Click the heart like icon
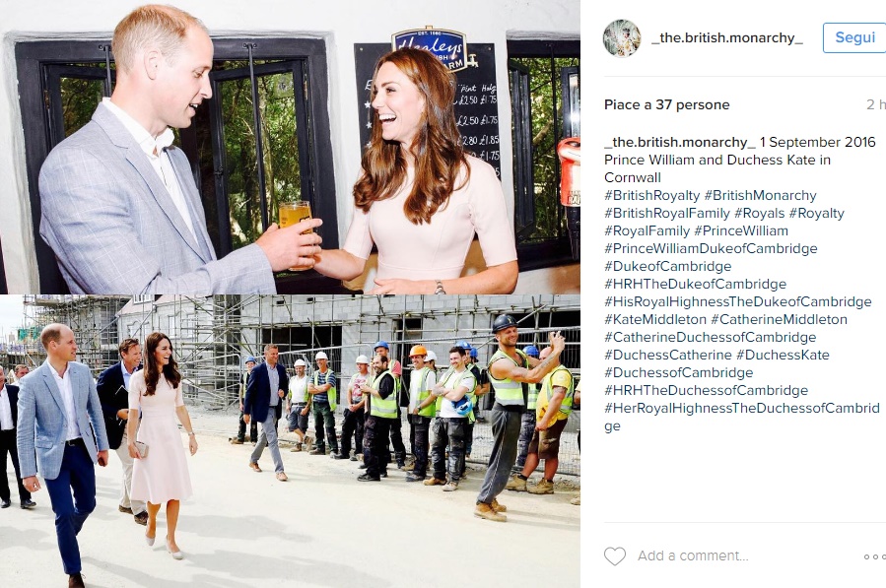 pos(615,556)
